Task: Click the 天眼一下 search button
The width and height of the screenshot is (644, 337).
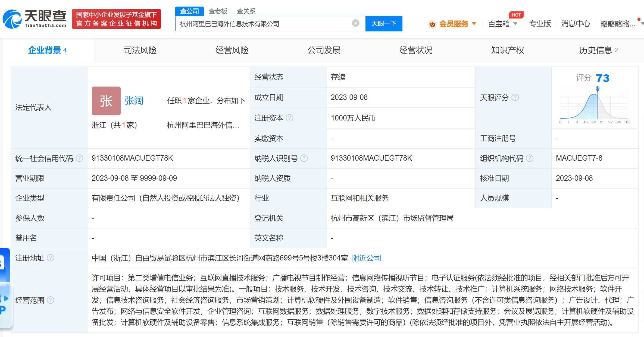Action: click(384, 24)
